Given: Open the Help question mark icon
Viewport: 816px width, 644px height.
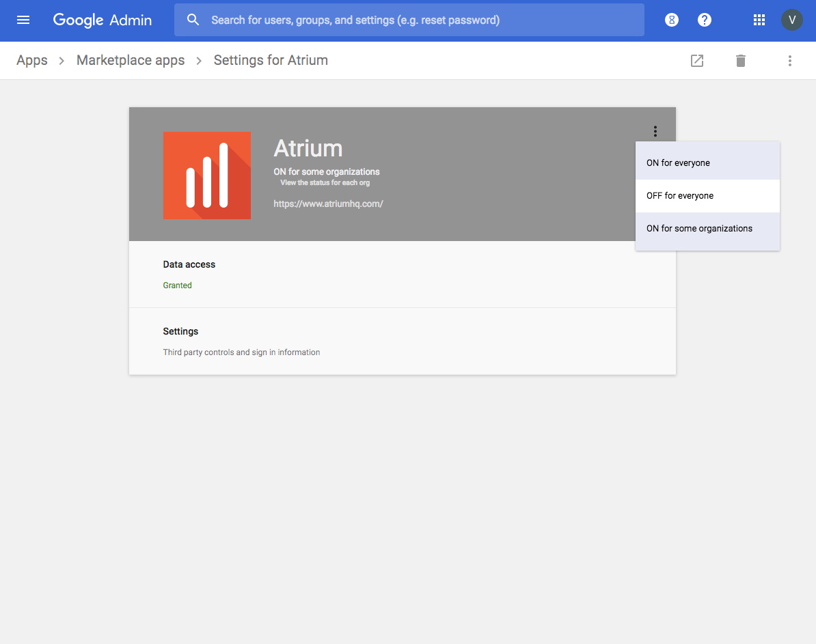Looking at the screenshot, I should click(x=704, y=20).
